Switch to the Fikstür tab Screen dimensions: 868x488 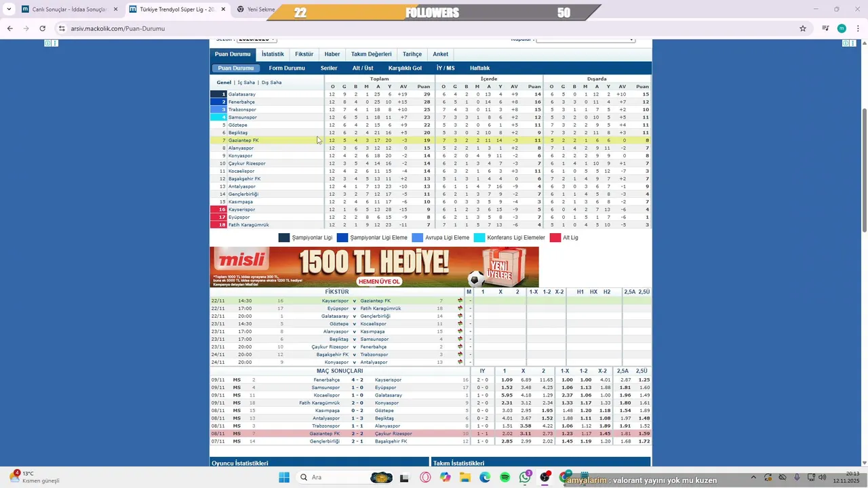pos(304,54)
